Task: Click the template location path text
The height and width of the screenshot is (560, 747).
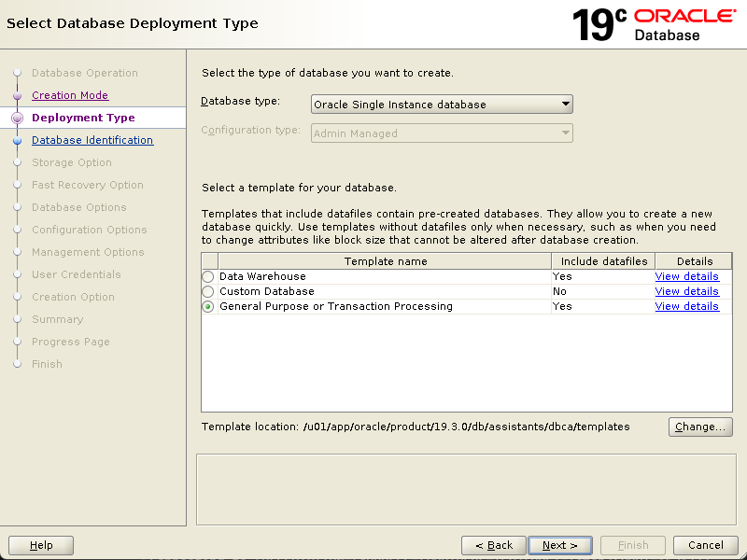Action: [x=466, y=427]
